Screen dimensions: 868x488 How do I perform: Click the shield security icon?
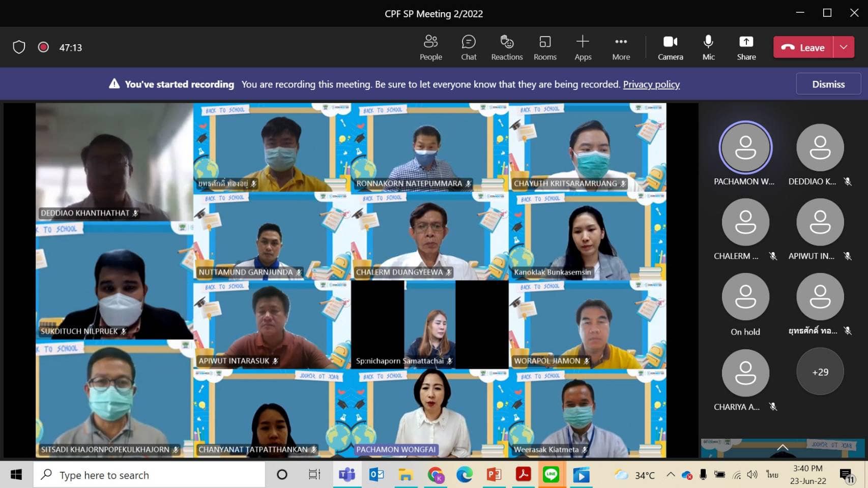(19, 47)
